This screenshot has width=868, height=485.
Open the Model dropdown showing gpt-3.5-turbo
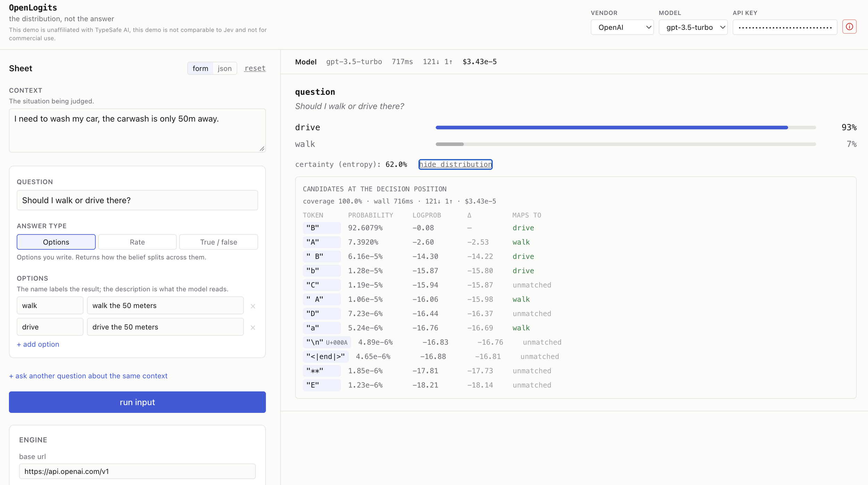click(x=693, y=27)
